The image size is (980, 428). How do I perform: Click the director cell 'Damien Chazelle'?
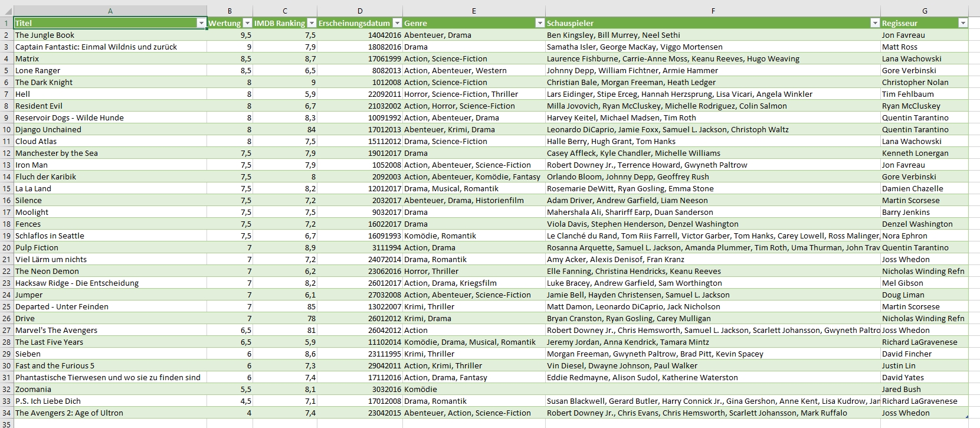click(925, 188)
